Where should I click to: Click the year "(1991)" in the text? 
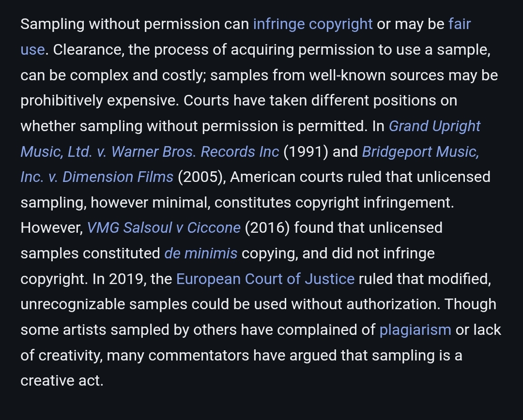tap(306, 151)
